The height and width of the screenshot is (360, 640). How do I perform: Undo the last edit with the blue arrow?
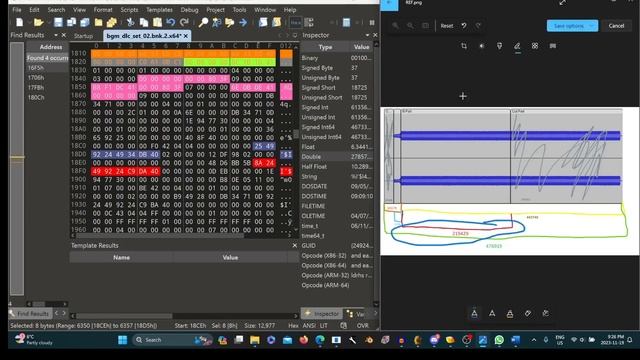click(171, 22)
